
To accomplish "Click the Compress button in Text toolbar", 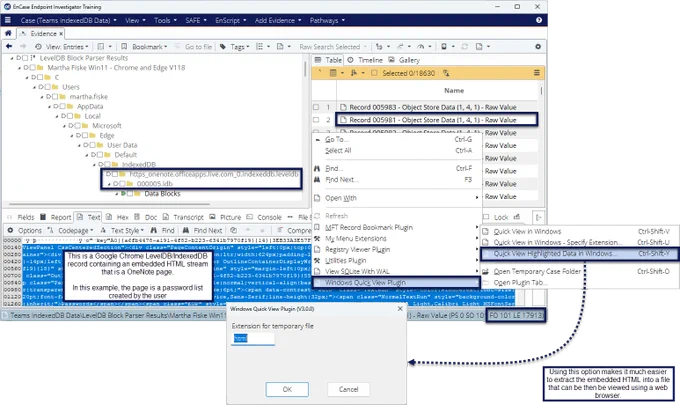I will pos(294,230).
